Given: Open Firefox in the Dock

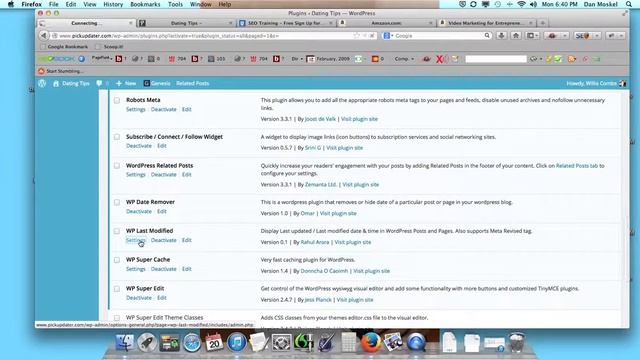Looking at the screenshot, I should click(x=371, y=342).
